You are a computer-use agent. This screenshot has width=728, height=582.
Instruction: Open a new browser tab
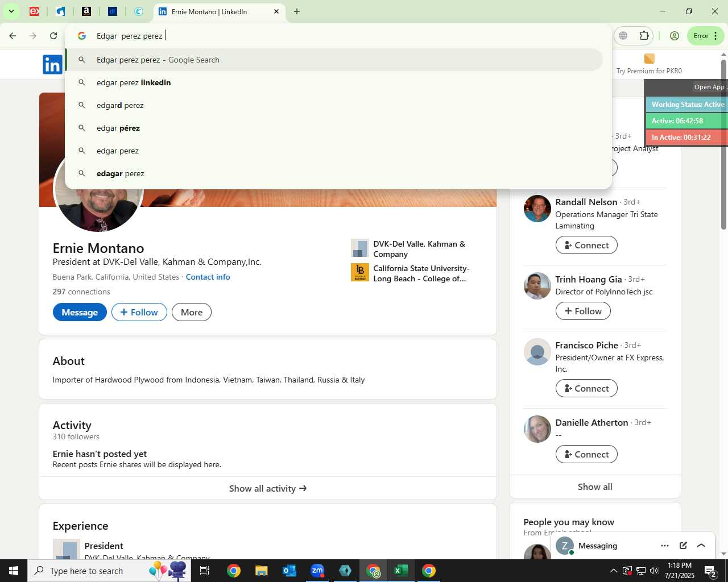[x=297, y=11]
